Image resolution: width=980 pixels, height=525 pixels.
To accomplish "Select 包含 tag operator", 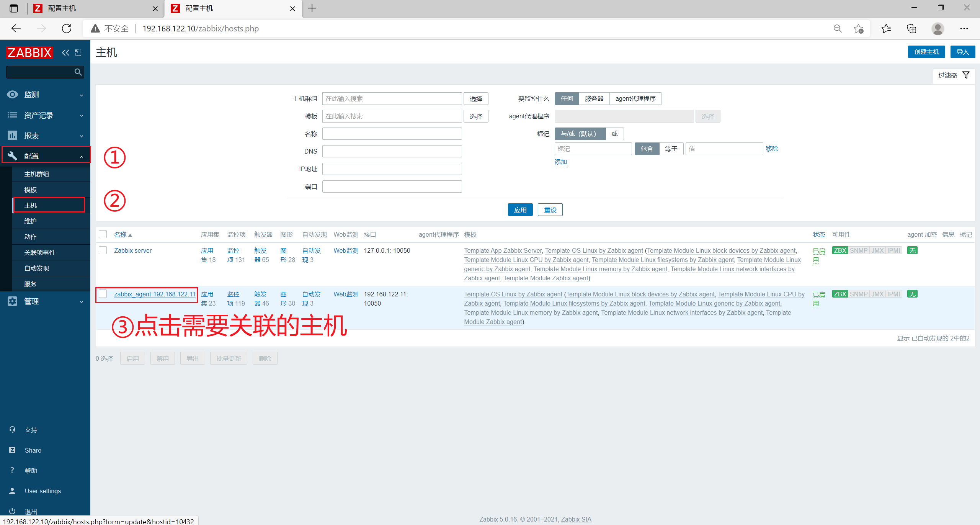I will (x=647, y=149).
